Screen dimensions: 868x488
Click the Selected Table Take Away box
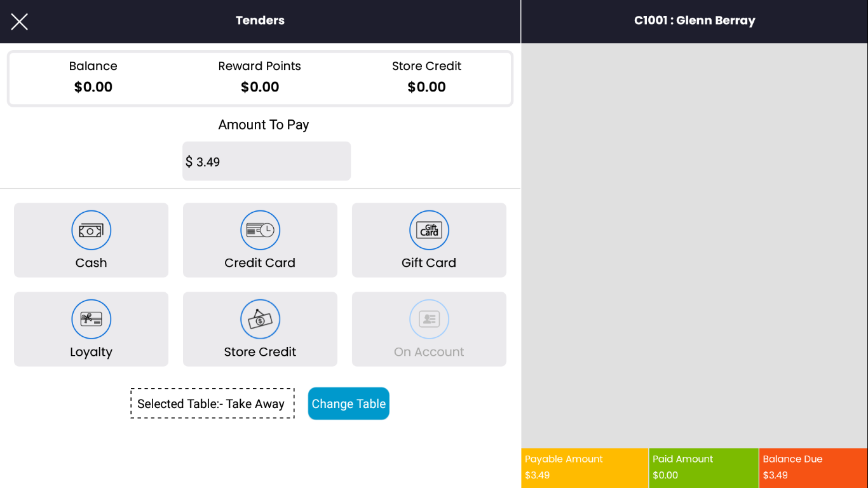(212, 403)
